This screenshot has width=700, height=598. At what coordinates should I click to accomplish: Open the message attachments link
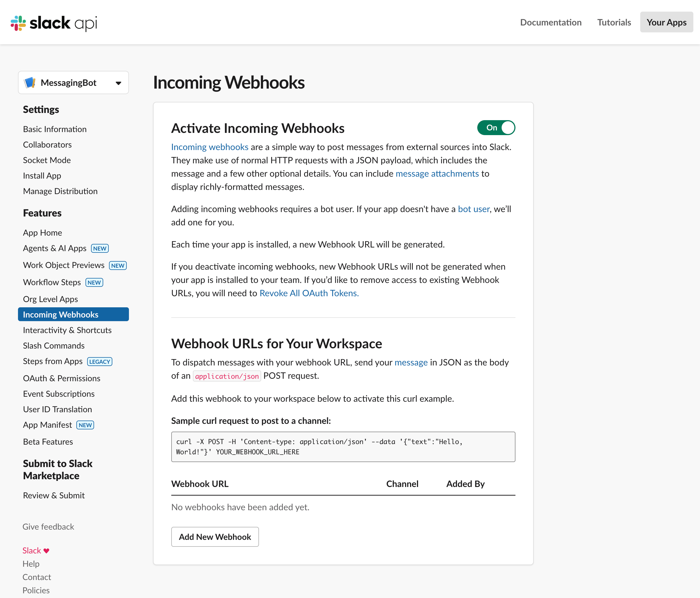pyautogui.click(x=437, y=173)
